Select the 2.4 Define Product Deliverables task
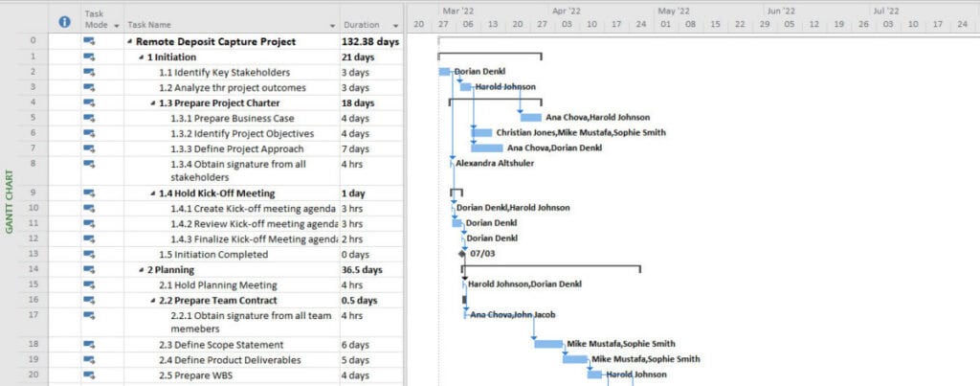Screen dimensions: 980x386 (230, 360)
